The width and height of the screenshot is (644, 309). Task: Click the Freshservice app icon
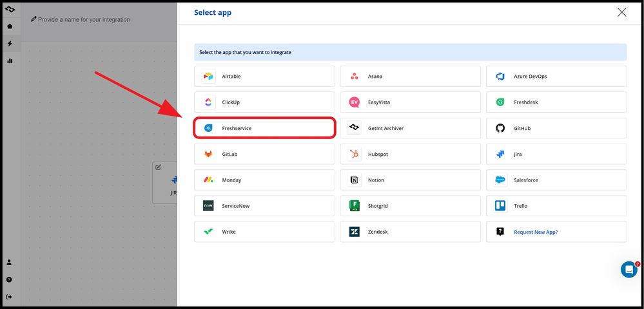pyautogui.click(x=209, y=129)
